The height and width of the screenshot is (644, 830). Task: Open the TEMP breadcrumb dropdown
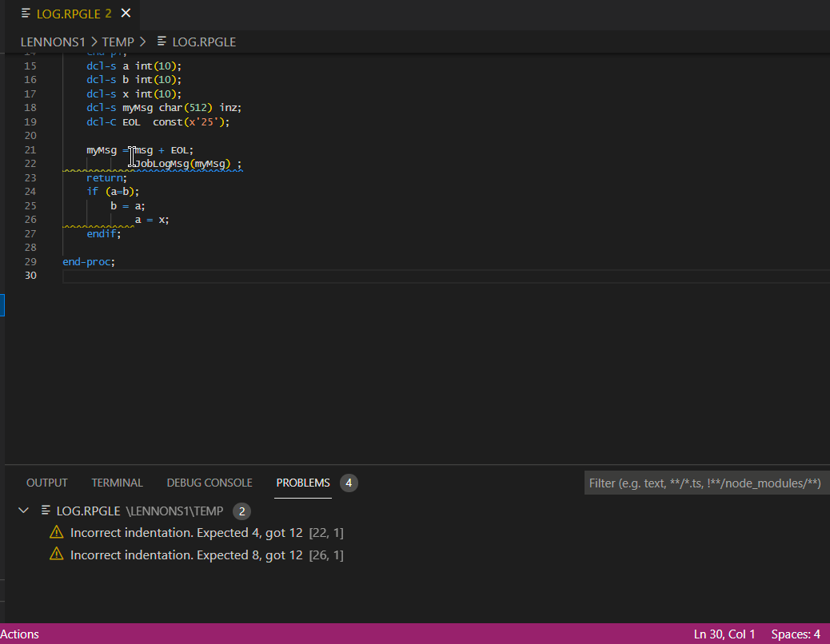[x=118, y=42]
